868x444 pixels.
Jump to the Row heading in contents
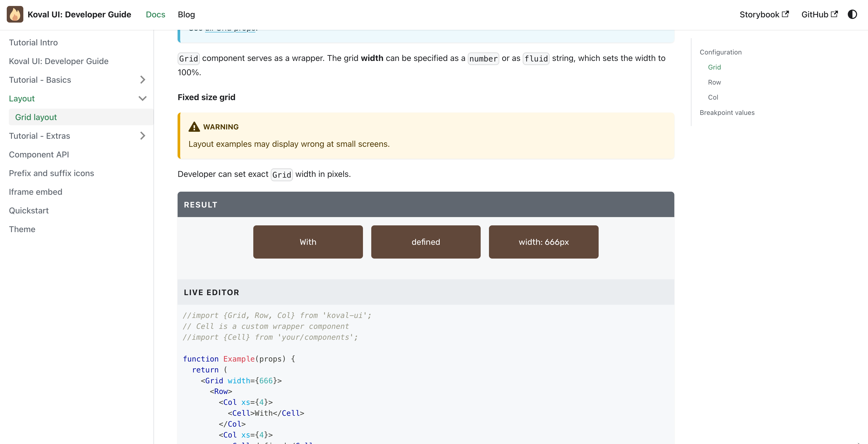pos(714,82)
